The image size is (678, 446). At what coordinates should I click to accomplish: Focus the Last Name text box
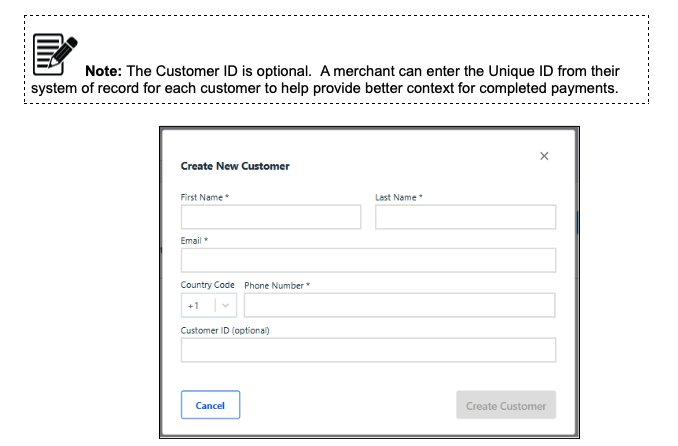click(x=465, y=217)
